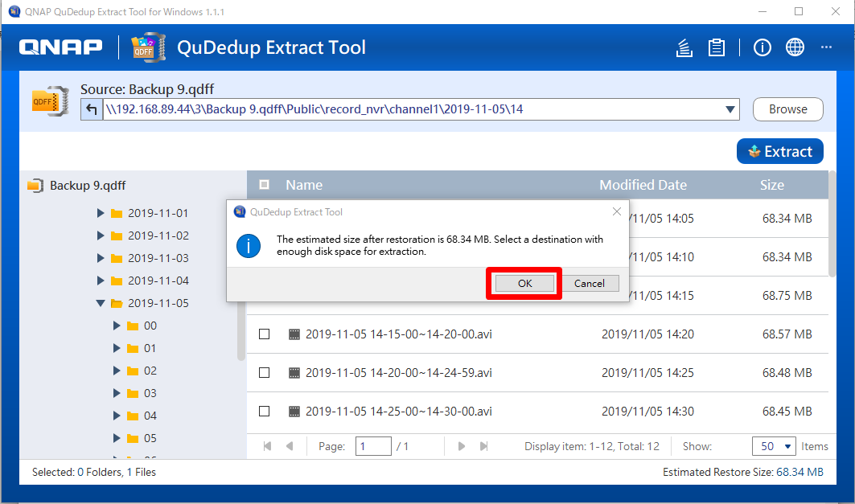
Task: Open the task list stack icon
Action: [x=684, y=48]
